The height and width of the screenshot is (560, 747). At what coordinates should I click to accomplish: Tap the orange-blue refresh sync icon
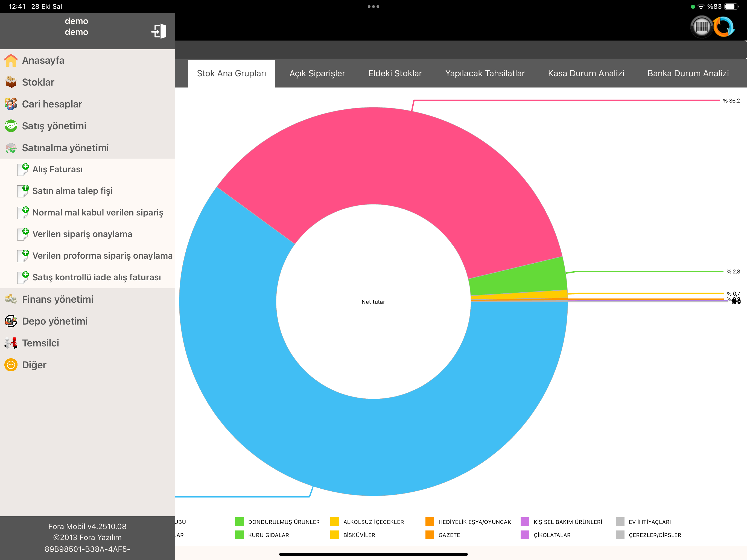(723, 27)
